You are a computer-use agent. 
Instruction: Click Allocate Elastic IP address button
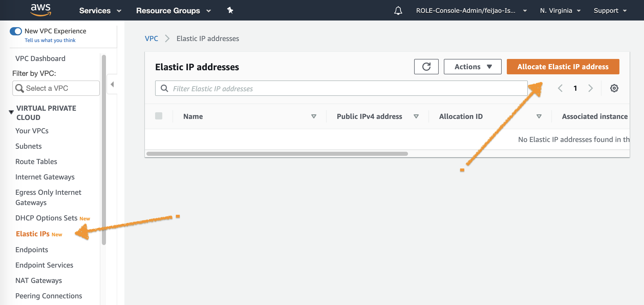563,67
